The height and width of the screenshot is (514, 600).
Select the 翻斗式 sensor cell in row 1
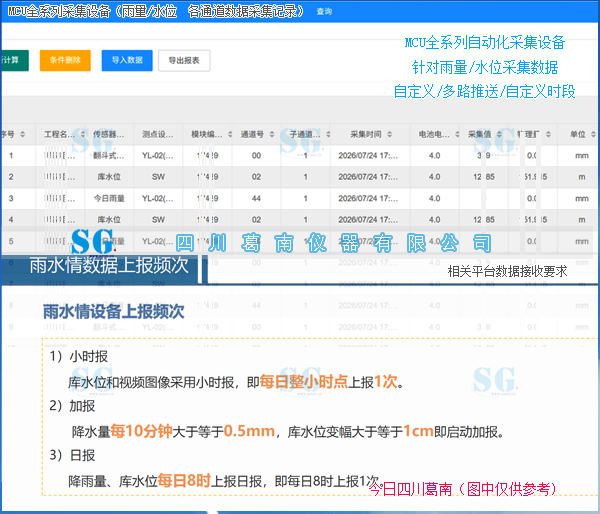coord(109,155)
